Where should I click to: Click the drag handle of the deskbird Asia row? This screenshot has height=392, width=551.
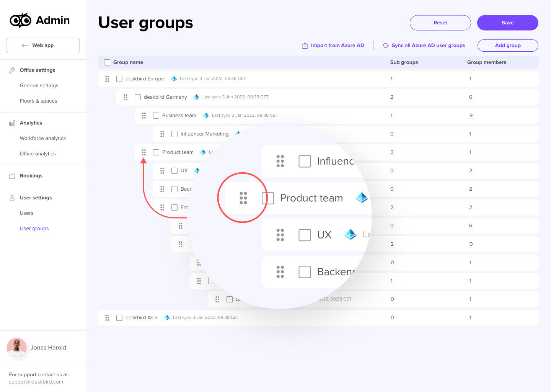point(107,317)
